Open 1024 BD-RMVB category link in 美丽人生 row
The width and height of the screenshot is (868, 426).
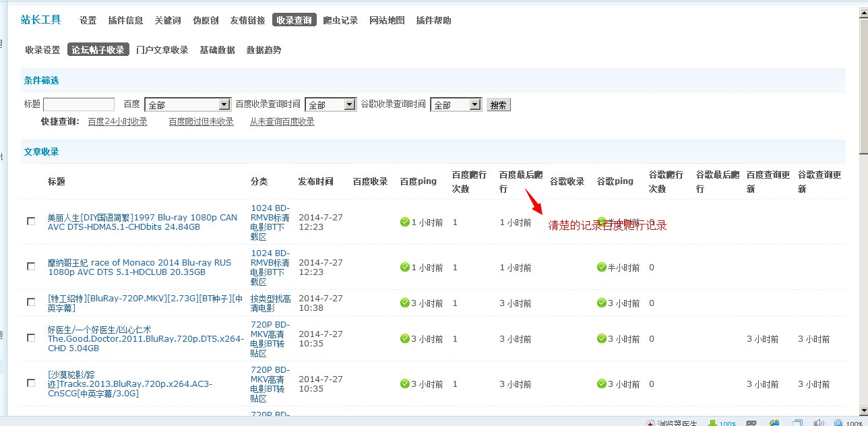click(x=270, y=222)
